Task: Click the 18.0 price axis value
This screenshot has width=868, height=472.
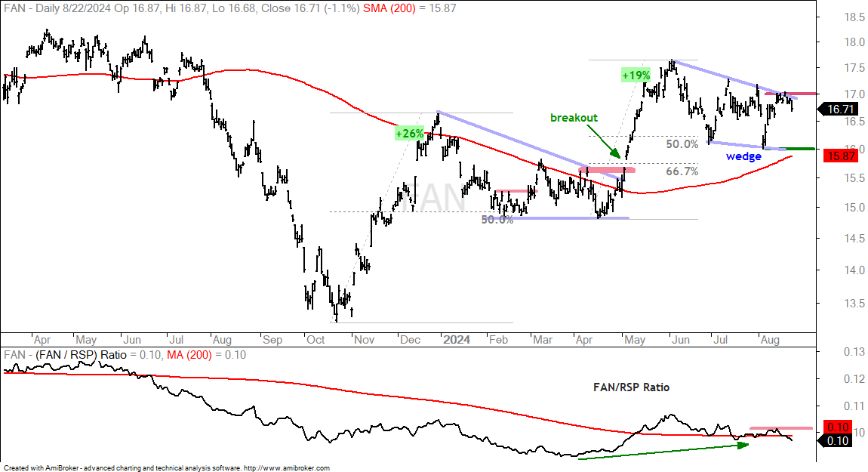Action: 854,42
